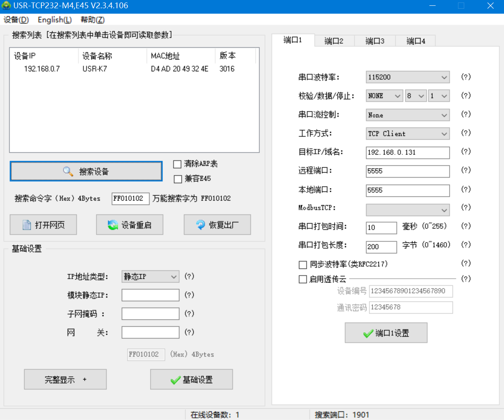Click the (?) help beside 串口波特率

pos(466,77)
